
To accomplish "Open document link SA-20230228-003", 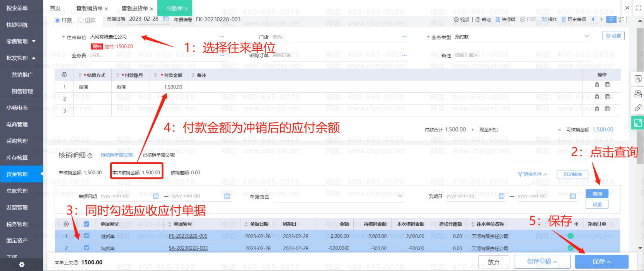I will coord(188,248).
